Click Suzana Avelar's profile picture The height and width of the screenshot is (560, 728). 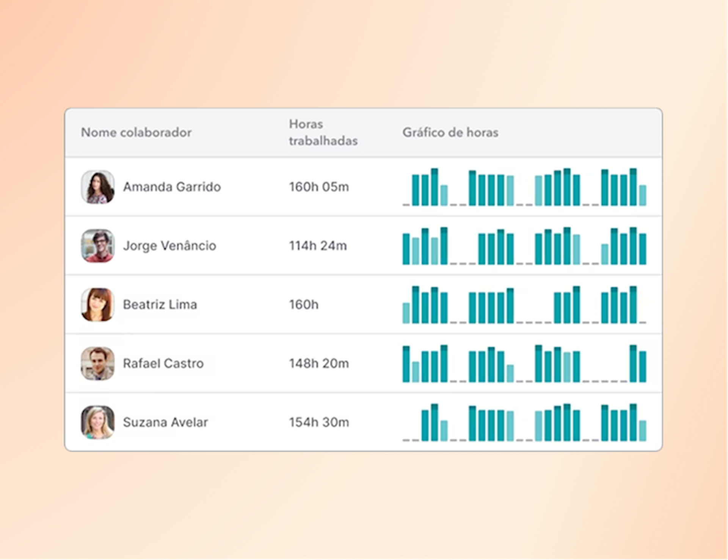[x=97, y=422]
